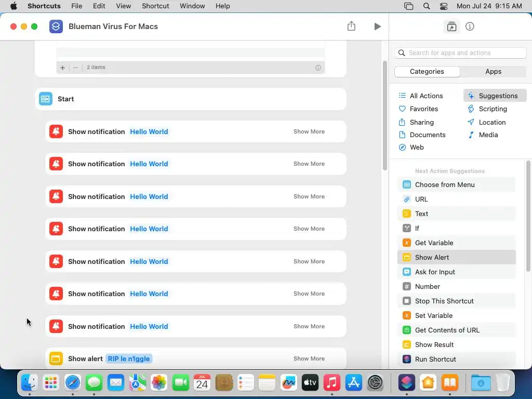Open the Scripting category
Image resolution: width=532 pixels, height=399 pixels.
pos(487,109)
